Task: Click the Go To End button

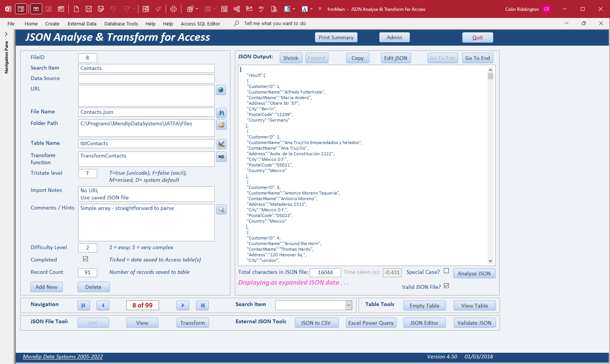Action: [x=478, y=58]
